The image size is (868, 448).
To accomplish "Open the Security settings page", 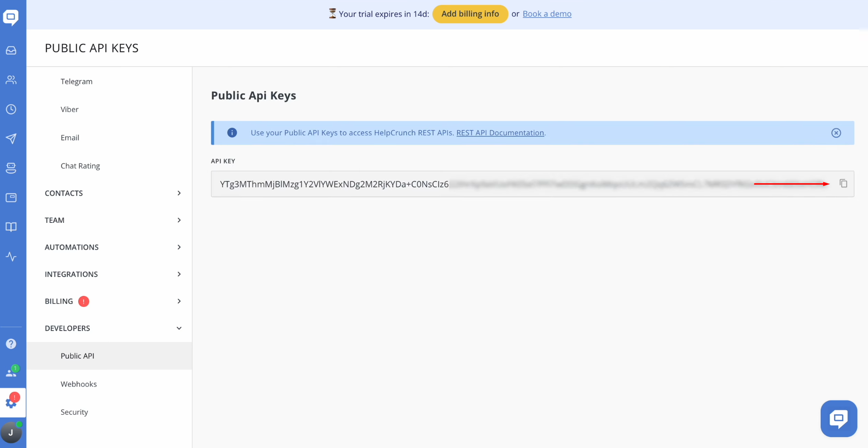I will (x=74, y=412).
